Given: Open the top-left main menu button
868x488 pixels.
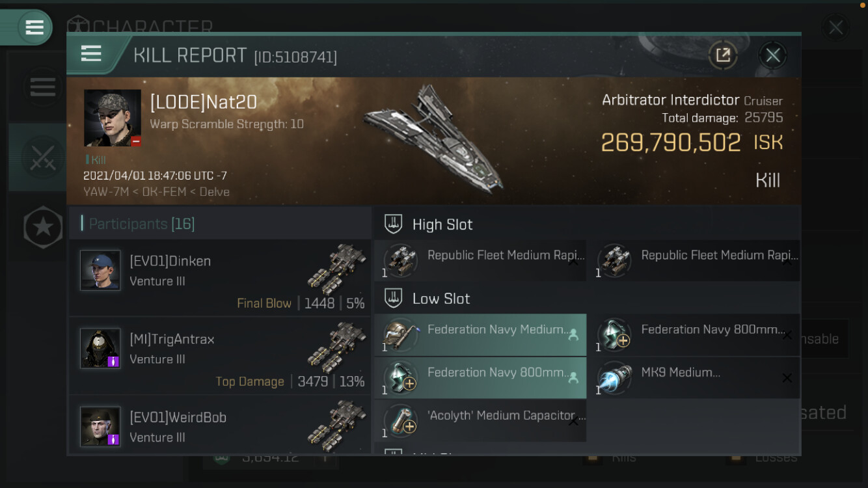Looking at the screenshot, I should point(34,27).
